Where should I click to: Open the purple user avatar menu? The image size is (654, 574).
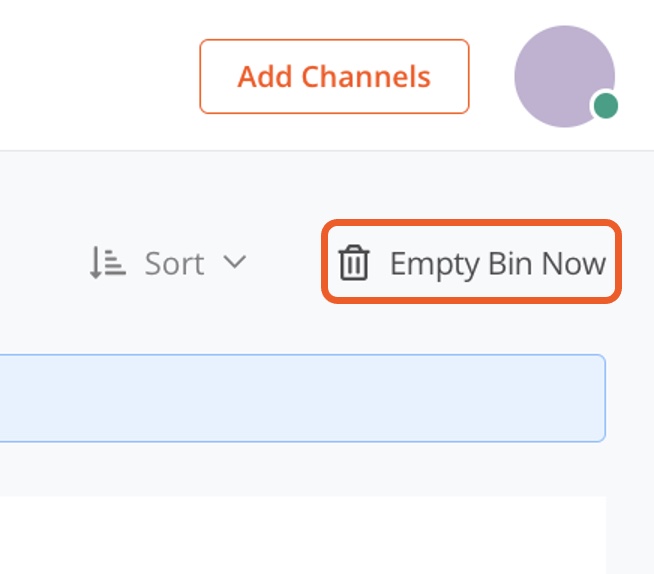(x=565, y=76)
